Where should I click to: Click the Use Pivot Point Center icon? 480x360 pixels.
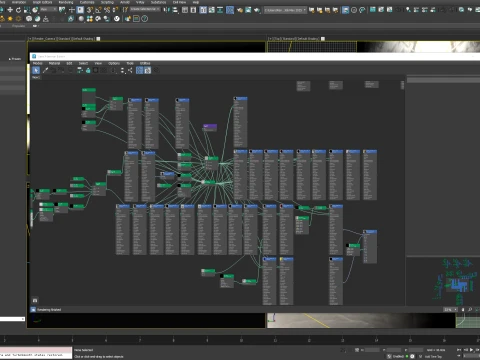tap(62, 10)
